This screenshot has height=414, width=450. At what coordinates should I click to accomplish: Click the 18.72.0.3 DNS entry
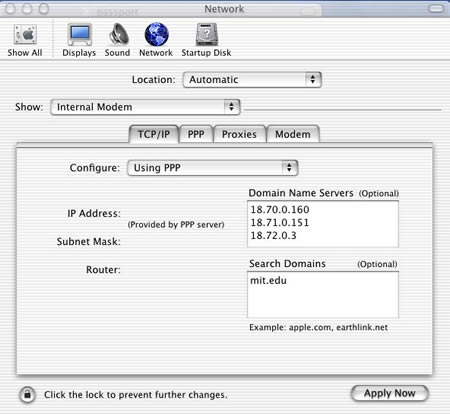coord(273,236)
